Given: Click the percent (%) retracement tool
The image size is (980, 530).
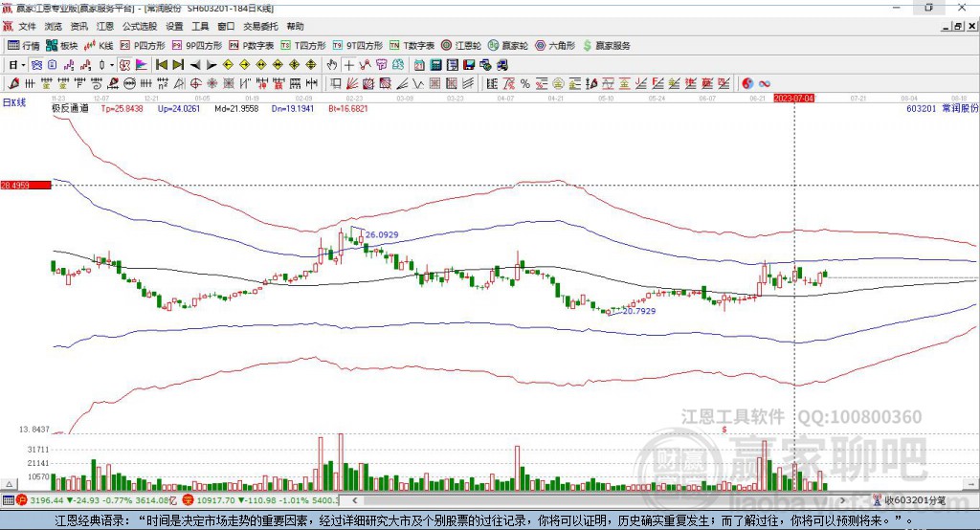Looking at the screenshot, I should click(x=525, y=83).
